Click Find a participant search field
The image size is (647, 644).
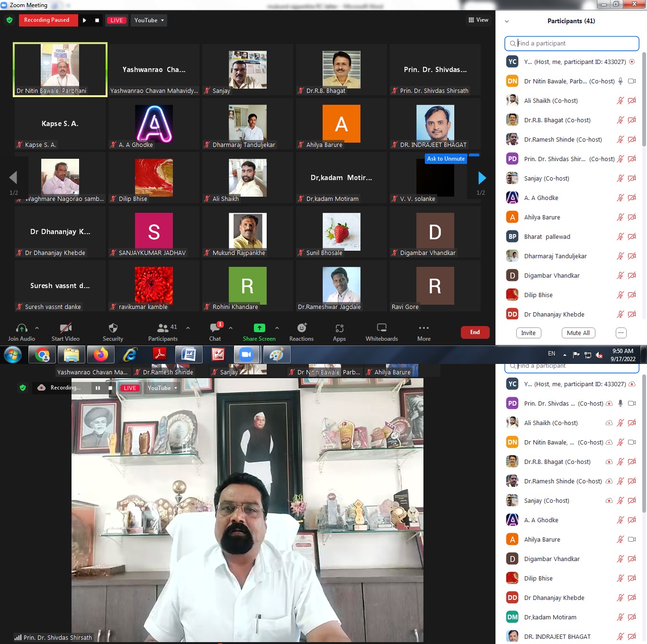pyautogui.click(x=572, y=43)
